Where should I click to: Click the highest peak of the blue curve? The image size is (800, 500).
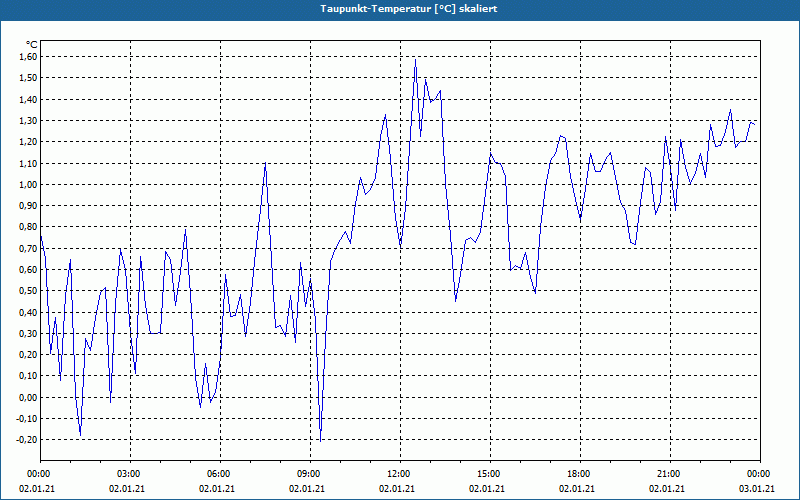pos(415,60)
